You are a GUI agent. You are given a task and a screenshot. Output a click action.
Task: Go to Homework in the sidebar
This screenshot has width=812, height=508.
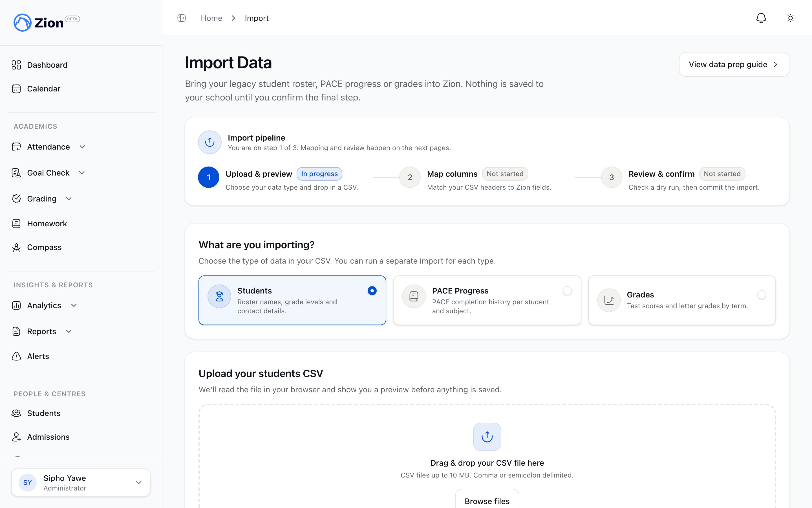[x=47, y=224]
